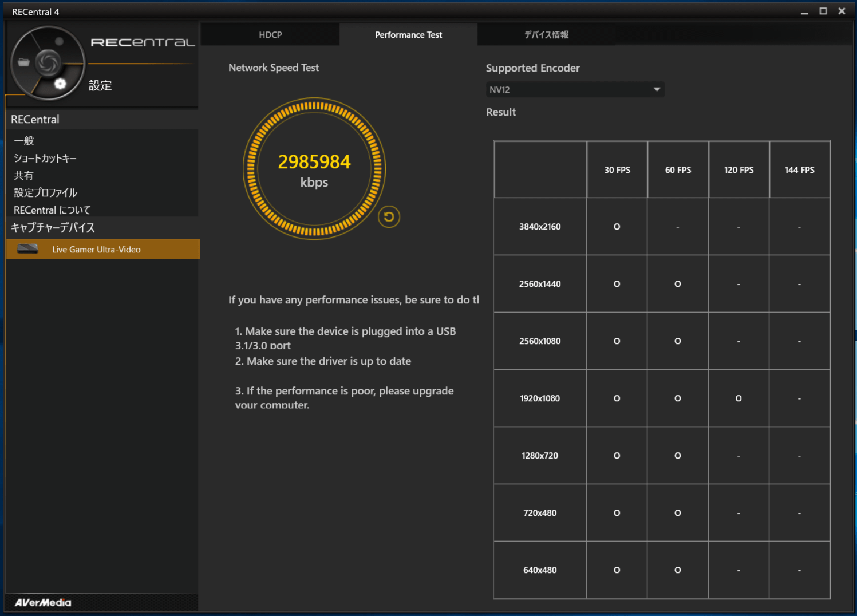Click the Network Speed Test heading

(274, 68)
